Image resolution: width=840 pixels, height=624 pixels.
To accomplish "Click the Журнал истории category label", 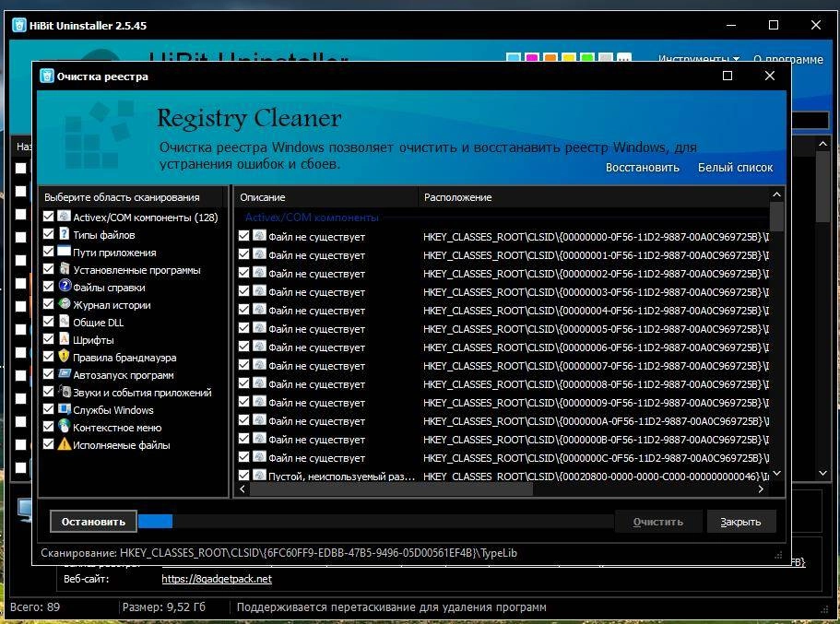I will (112, 305).
